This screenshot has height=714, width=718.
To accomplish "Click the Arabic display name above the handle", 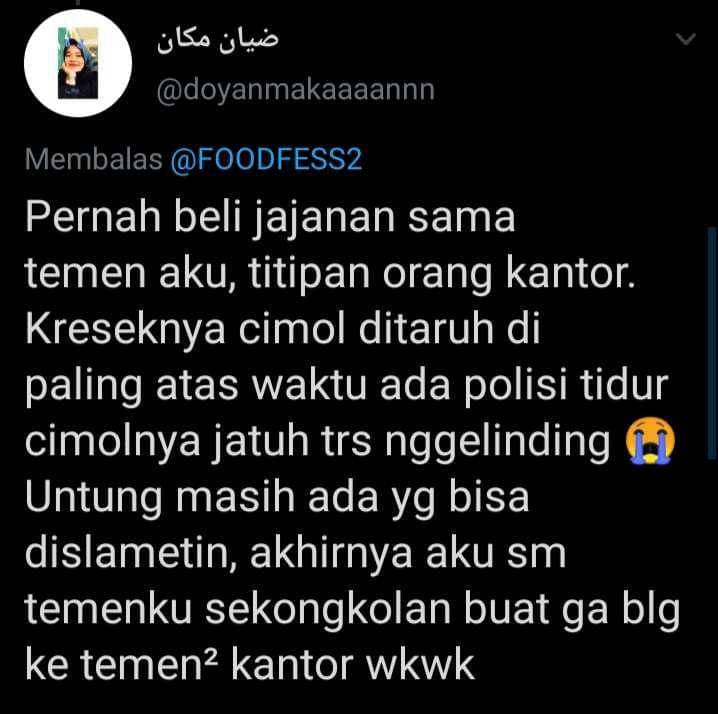I will 218,40.
